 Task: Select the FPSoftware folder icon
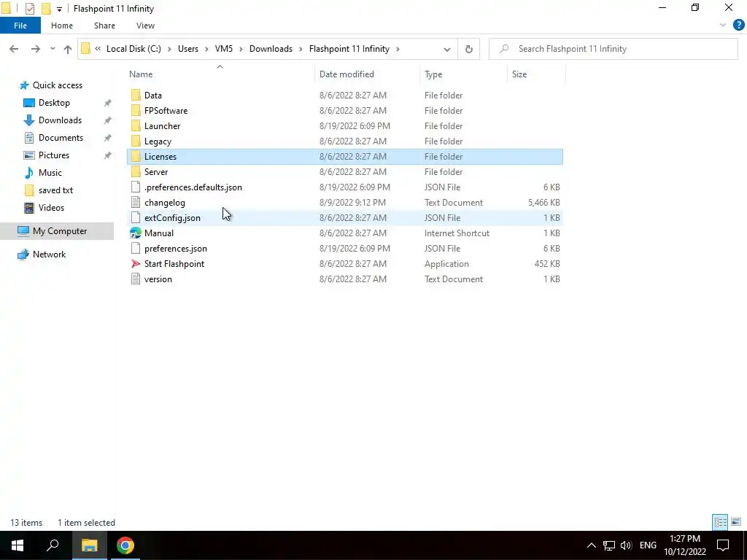136,111
